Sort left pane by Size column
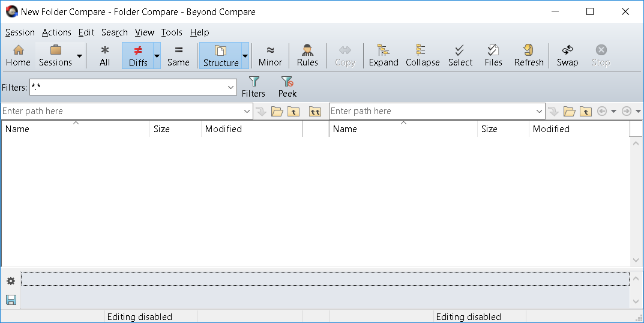The width and height of the screenshot is (644, 323). [175, 129]
